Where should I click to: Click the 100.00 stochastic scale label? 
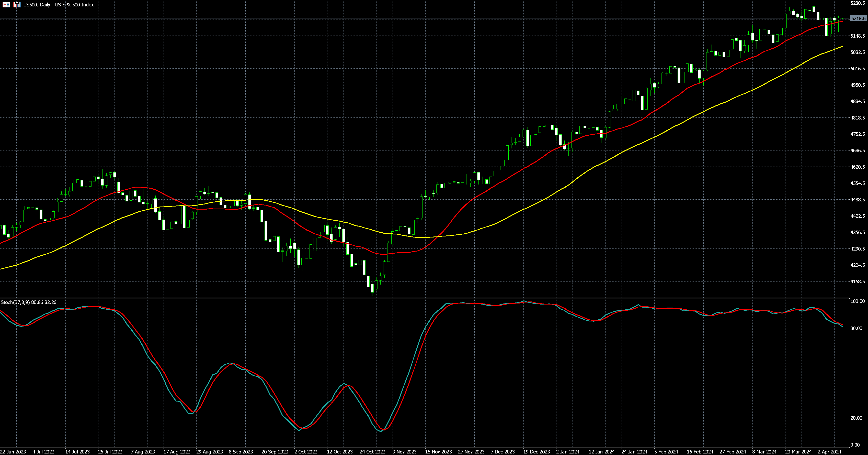[857, 301]
